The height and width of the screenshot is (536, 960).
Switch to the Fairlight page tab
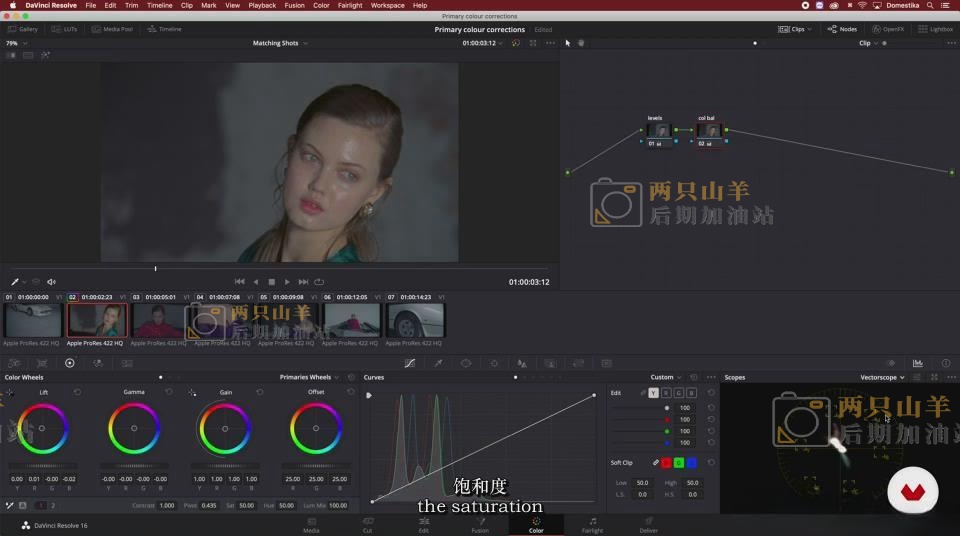(592, 524)
